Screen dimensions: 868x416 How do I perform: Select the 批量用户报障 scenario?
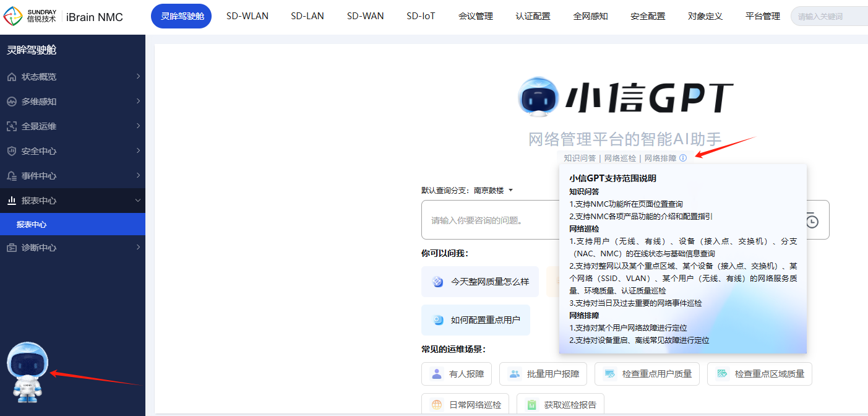pyautogui.click(x=543, y=374)
